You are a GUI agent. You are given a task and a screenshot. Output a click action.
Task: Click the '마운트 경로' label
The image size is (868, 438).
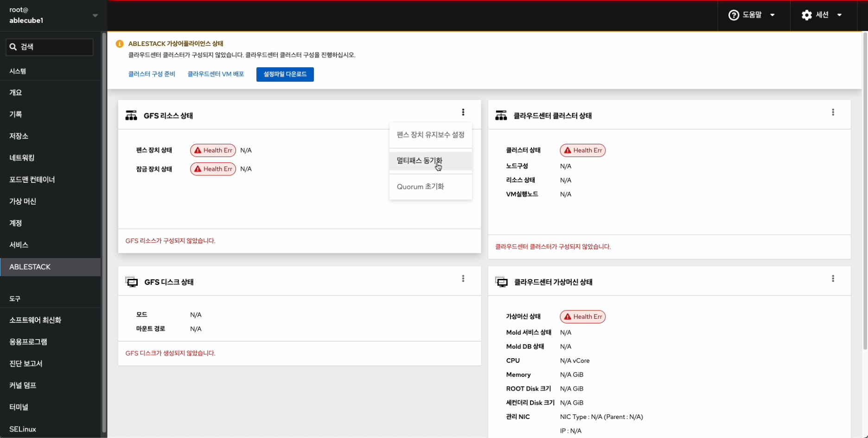pyautogui.click(x=151, y=329)
